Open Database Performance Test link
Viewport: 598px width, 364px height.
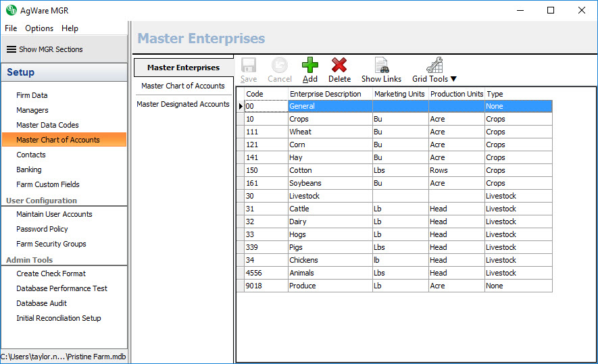tap(61, 288)
